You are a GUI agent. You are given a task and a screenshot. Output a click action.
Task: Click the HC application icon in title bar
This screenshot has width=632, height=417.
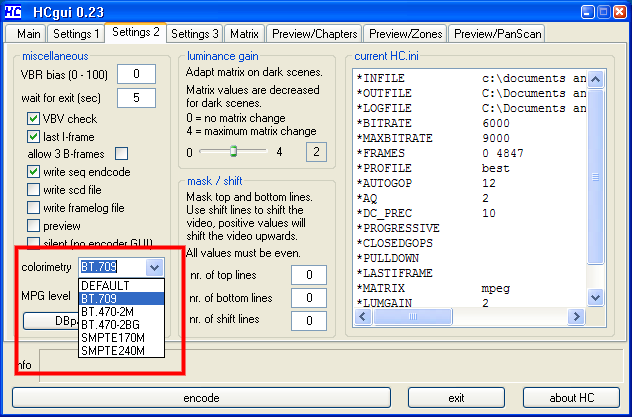coord(12,12)
